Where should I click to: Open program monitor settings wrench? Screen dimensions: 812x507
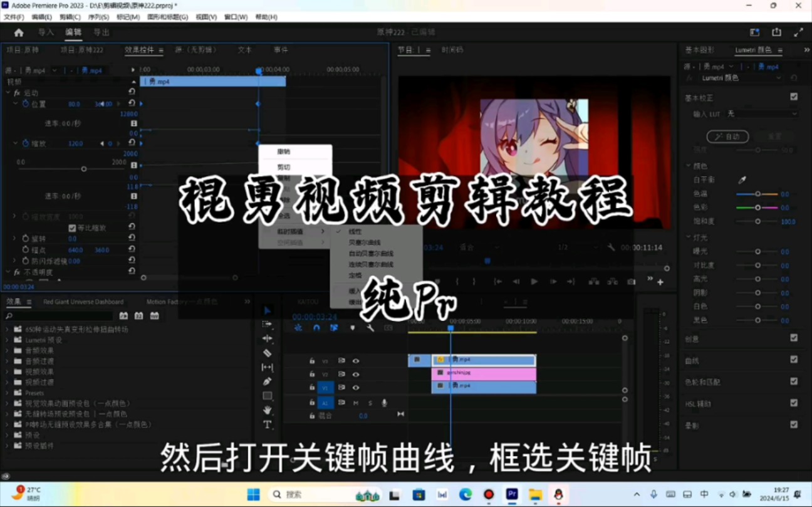click(x=611, y=248)
